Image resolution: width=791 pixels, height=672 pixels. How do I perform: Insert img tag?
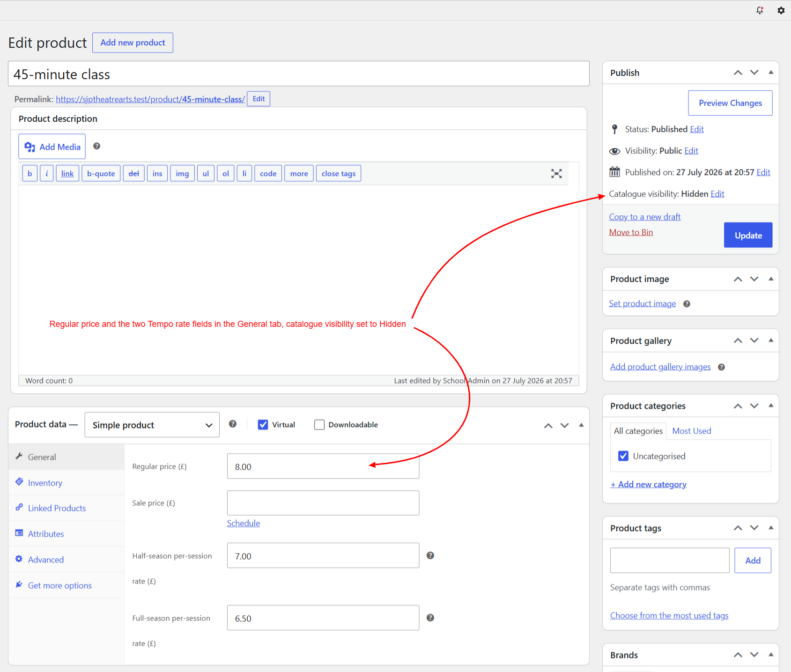tap(182, 173)
